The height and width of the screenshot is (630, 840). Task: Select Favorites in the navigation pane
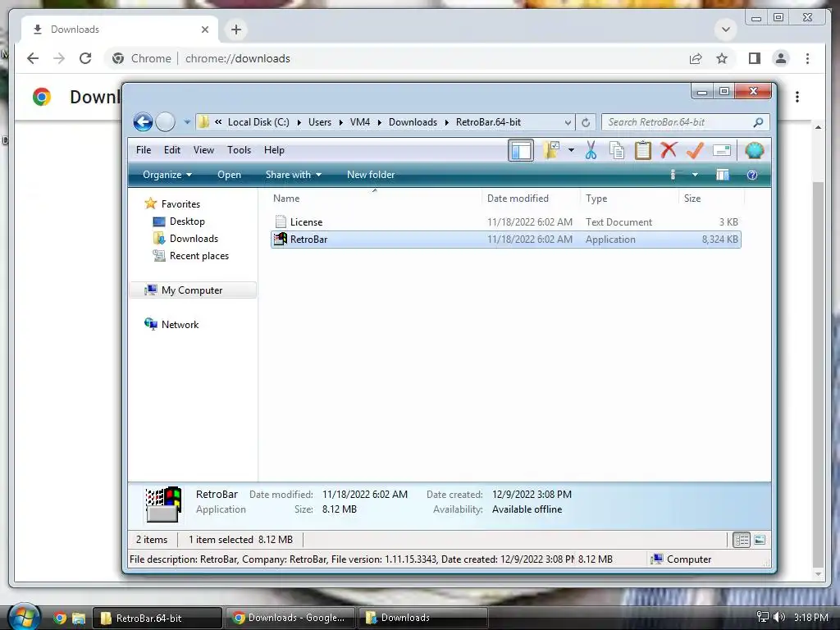[180, 204]
